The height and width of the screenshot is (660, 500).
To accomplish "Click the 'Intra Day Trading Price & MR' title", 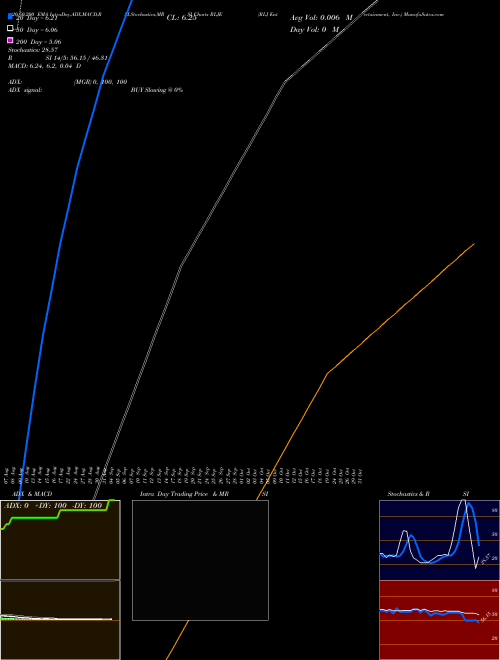I will (184, 494).
